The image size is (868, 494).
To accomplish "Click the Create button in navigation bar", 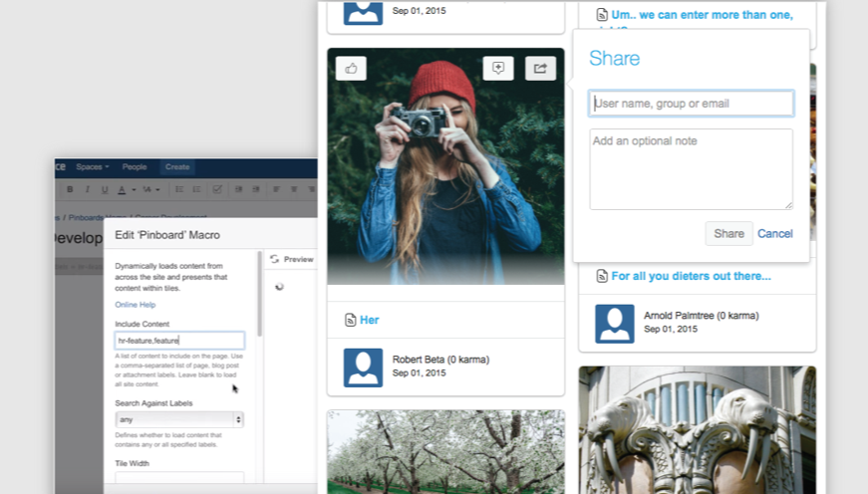I will click(177, 167).
